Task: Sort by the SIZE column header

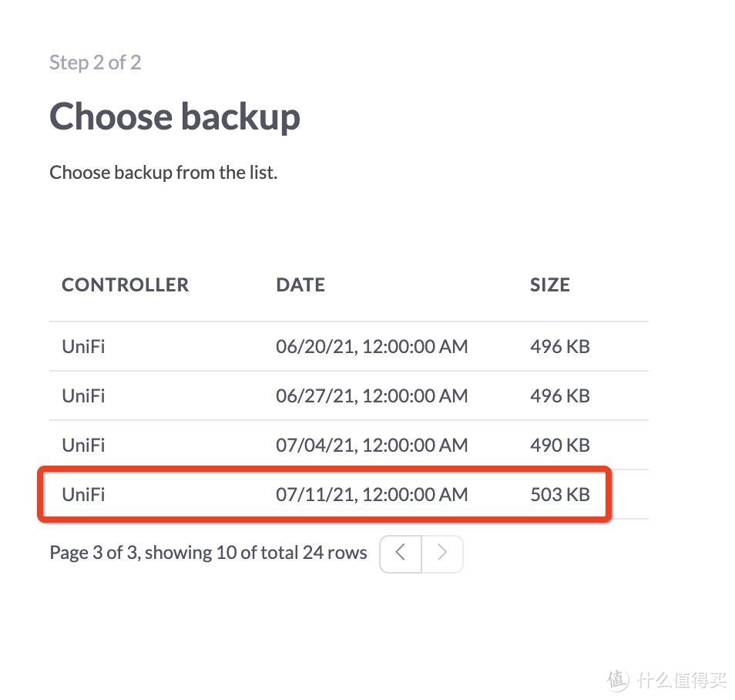Action: pos(549,284)
